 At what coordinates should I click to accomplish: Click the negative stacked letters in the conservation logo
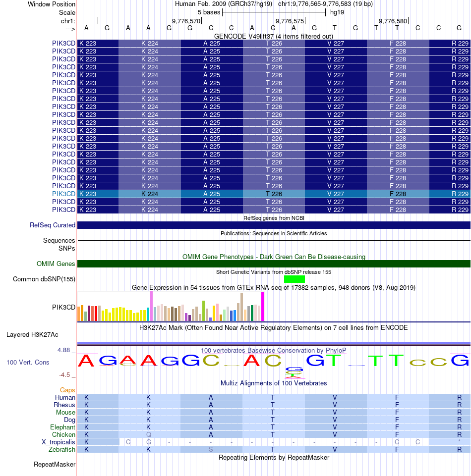[294, 372]
